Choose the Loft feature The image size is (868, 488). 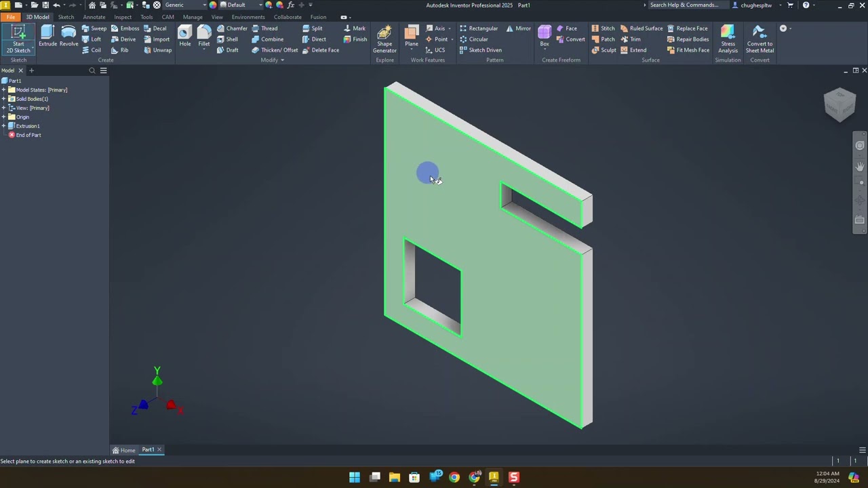tap(92, 39)
